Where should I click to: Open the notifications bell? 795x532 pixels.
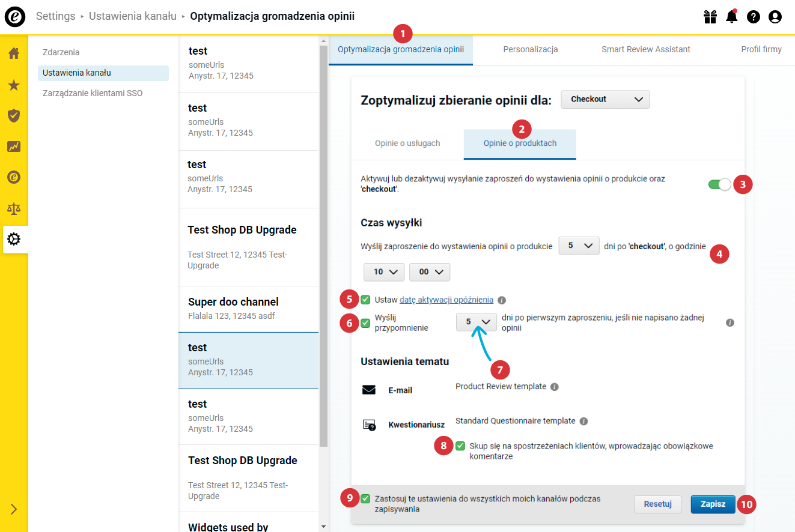[731, 17]
